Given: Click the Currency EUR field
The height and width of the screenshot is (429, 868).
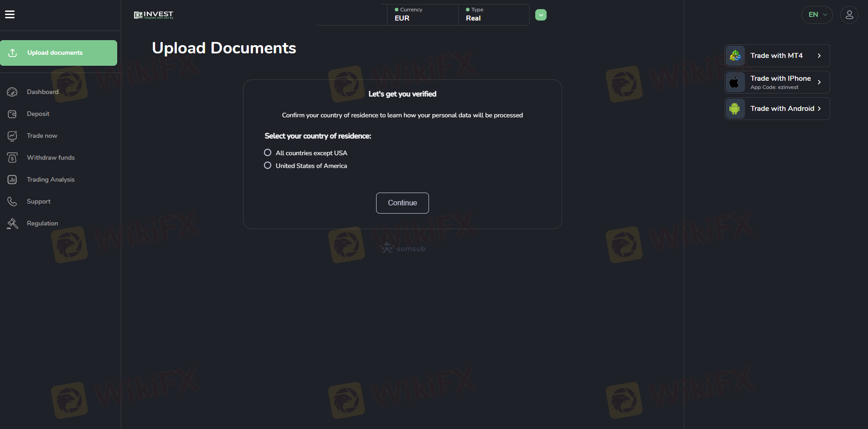Looking at the screenshot, I should [x=423, y=15].
